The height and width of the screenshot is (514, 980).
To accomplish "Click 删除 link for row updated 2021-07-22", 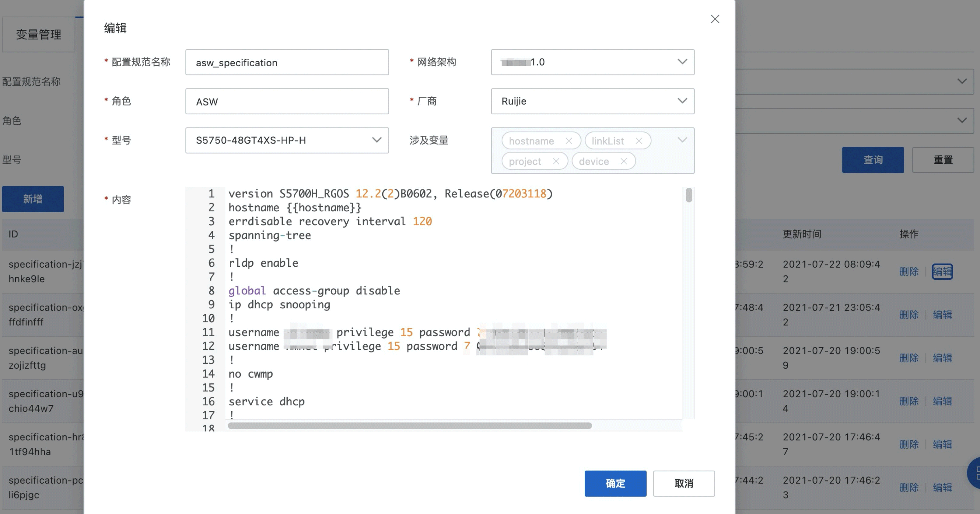I will point(909,271).
